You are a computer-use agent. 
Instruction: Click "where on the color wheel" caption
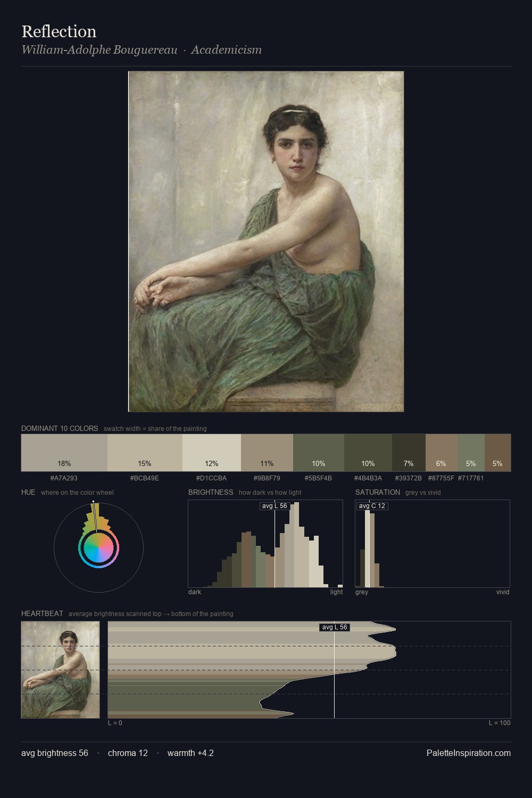coord(77,493)
